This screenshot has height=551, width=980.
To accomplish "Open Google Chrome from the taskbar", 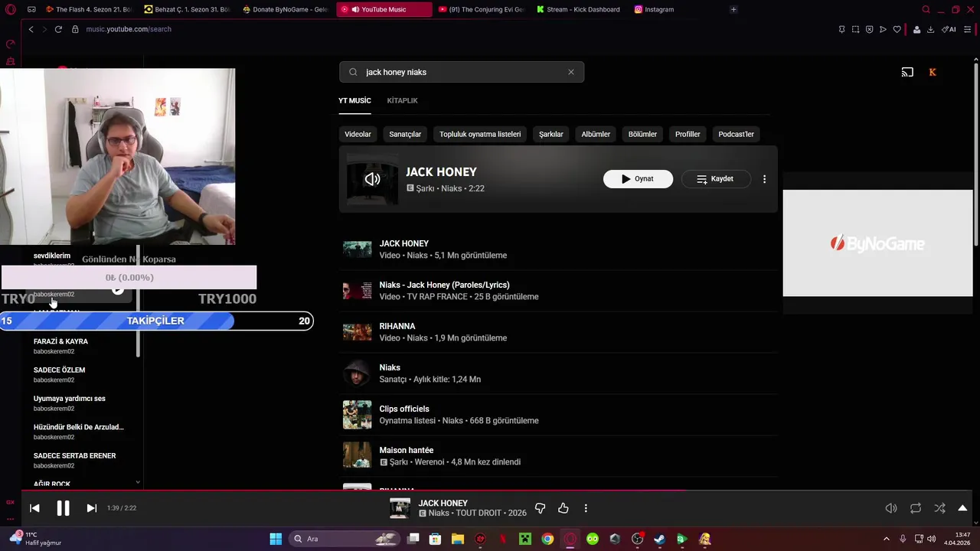I will tap(547, 539).
